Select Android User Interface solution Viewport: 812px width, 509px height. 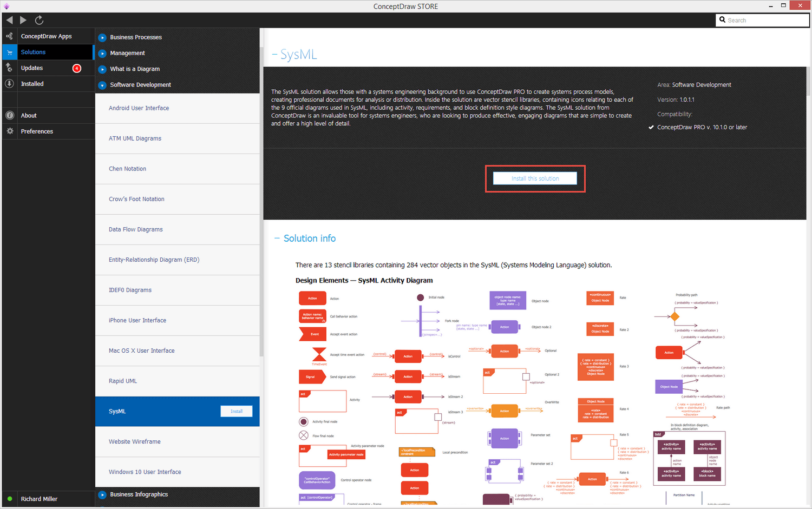coord(178,108)
